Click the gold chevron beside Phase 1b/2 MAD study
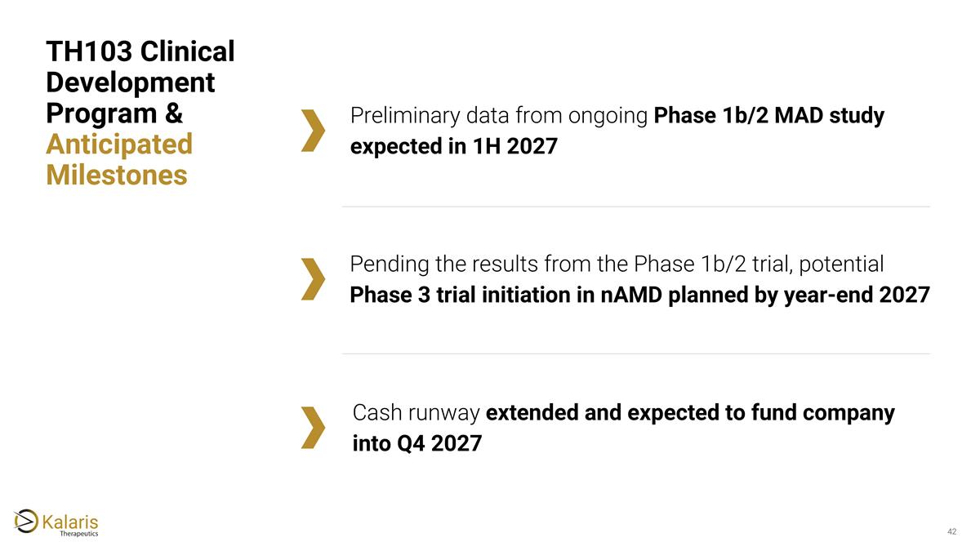 click(313, 131)
